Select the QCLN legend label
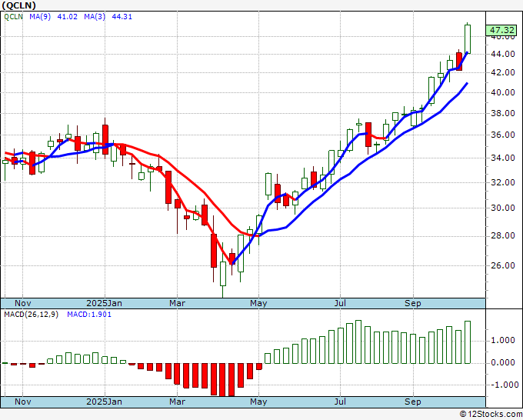Screen dimensions: 523x420 click(x=13, y=16)
